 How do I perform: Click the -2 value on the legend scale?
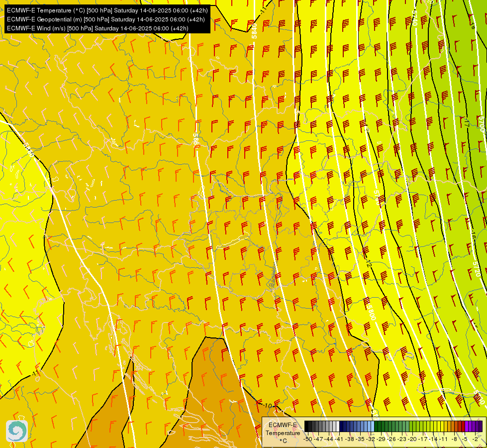point(475,439)
